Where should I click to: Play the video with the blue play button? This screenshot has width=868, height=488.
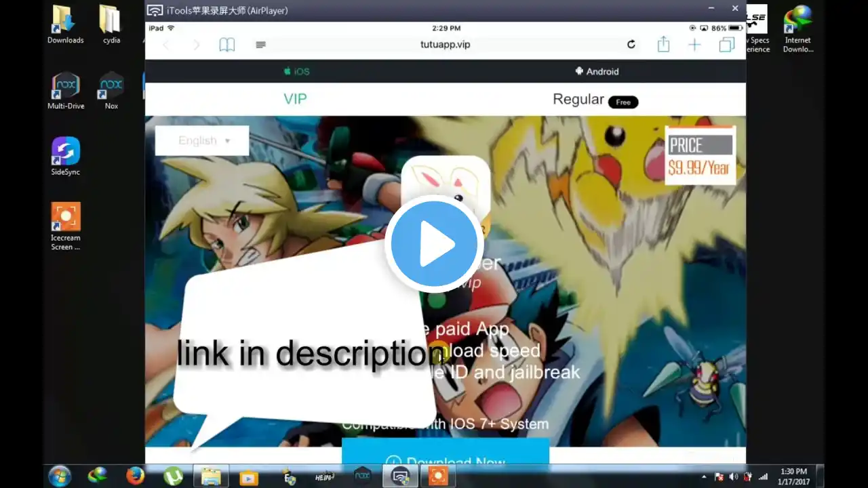(434, 244)
